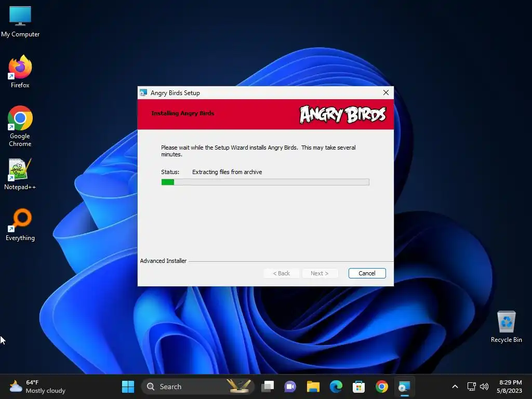Image resolution: width=532 pixels, height=399 pixels.
Task: Click the disabled Next button
Action: pyautogui.click(x=320, y=273)
